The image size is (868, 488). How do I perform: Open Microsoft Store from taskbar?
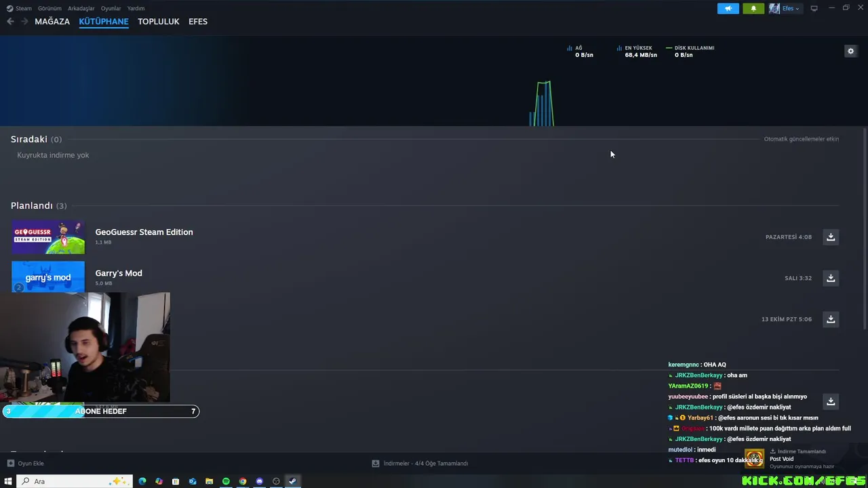pyautogui.click(x=176, y=481)
